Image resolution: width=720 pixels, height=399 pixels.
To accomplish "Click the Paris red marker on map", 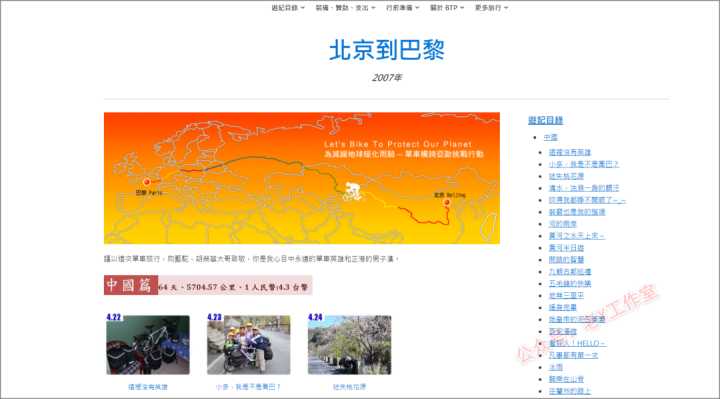I will [x=146, y=182].
